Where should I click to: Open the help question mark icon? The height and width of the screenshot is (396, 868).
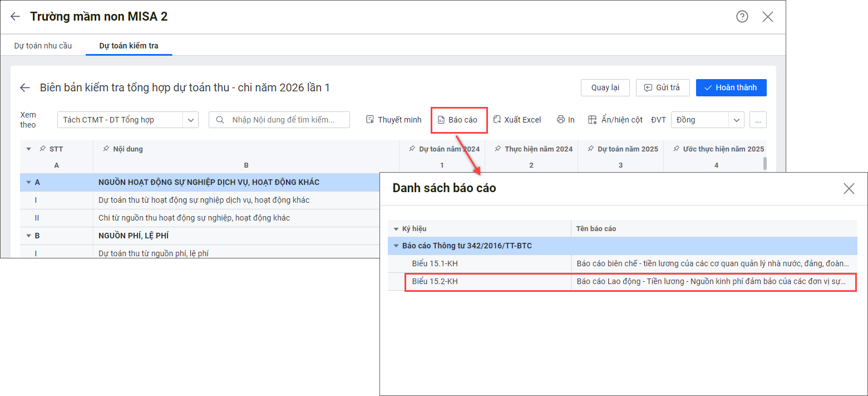(x=742, y=17)
